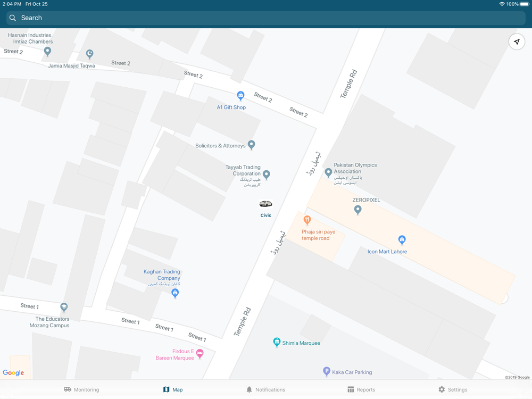Click the Kaghan Trading Company shopping pin

(x=175, y=293)
